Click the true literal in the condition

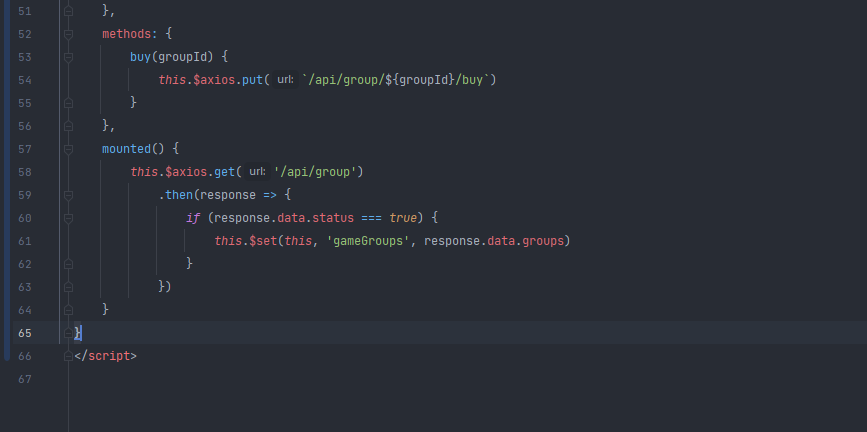point(403,218)
